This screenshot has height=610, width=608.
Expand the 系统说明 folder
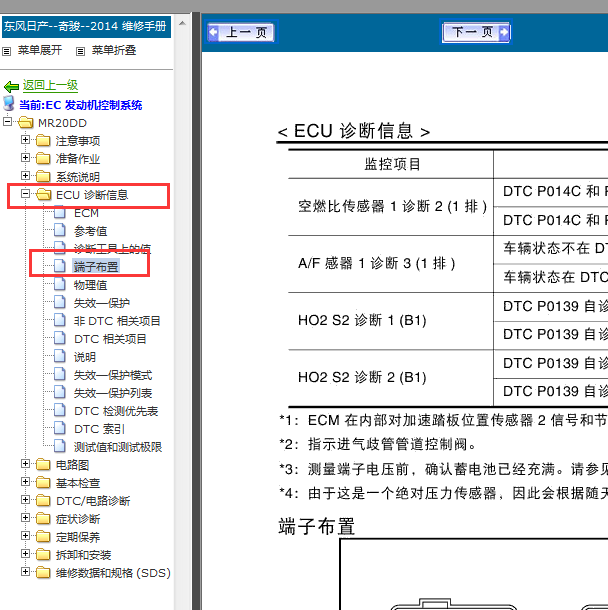click(25, 175)
